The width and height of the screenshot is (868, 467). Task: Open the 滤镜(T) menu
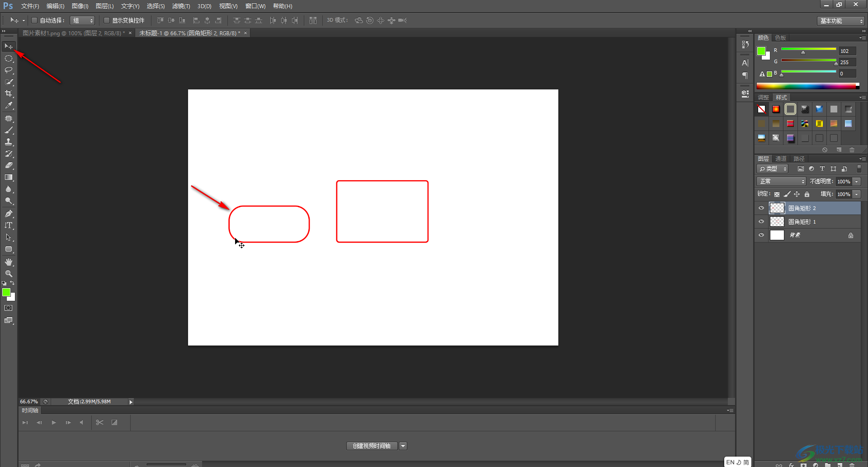click(x=181, y=6)
